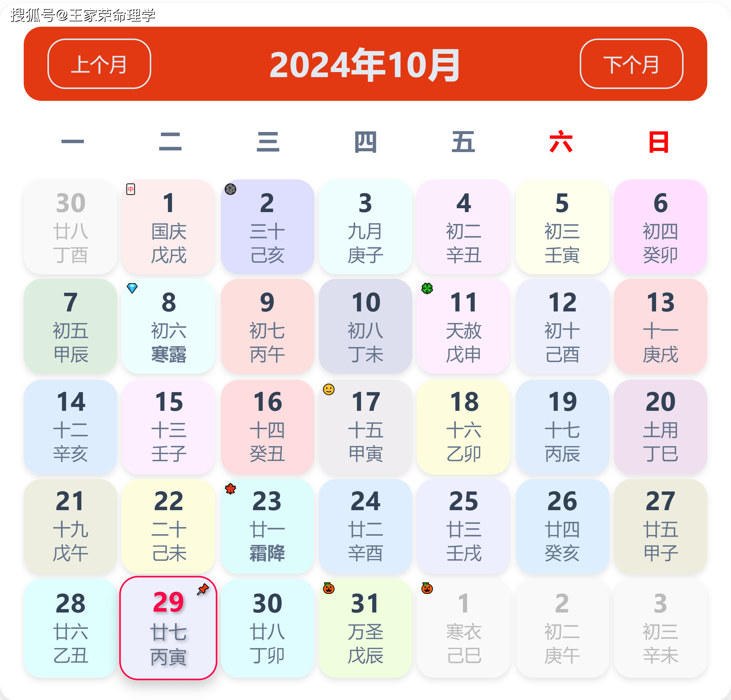Select October 27 廿五 甲子 cell
The image size is (731, 700).
pyautogui.click(x=660, y=526)
